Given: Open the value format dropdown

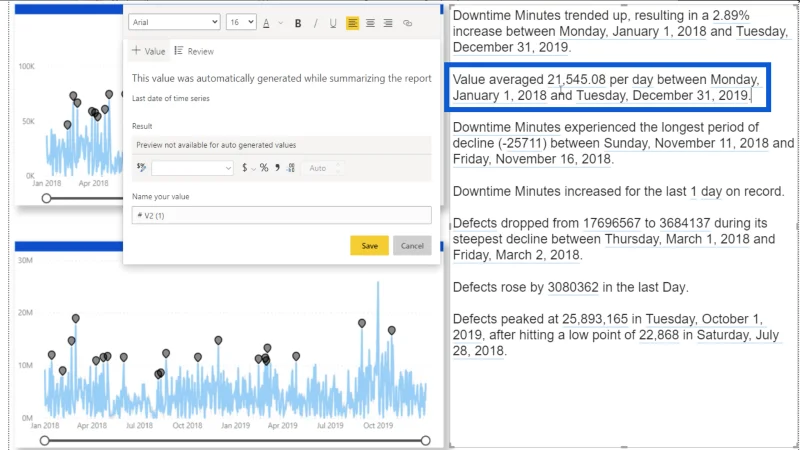Looking at the screenshot, I should [x=192, y=168].
